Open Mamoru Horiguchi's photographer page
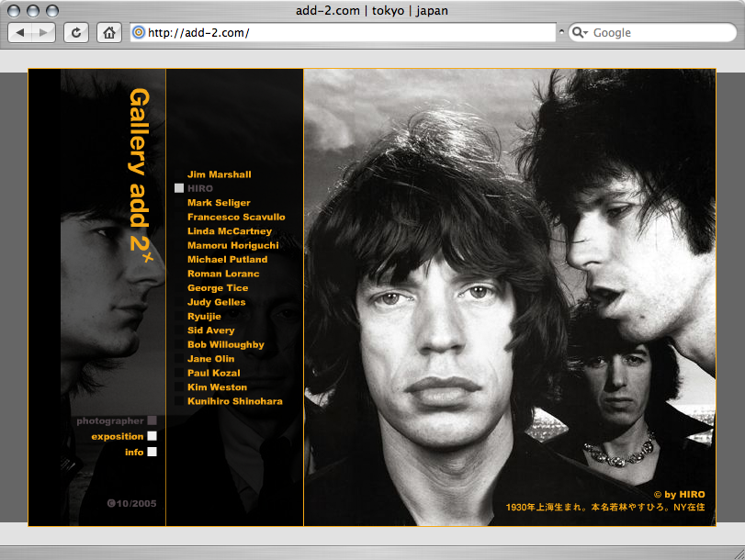The image size is (745, 560). click(x=232, y=245)
